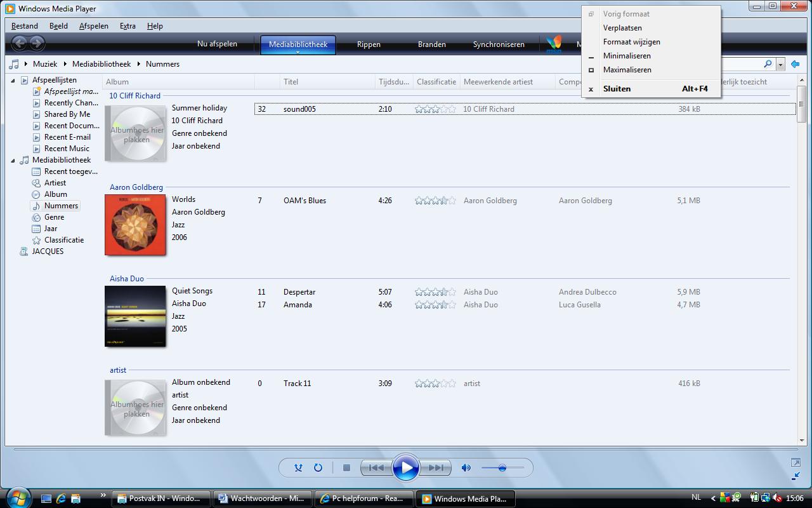
Task: Choose Verplaatsen in the system menu
Action: 651,28
